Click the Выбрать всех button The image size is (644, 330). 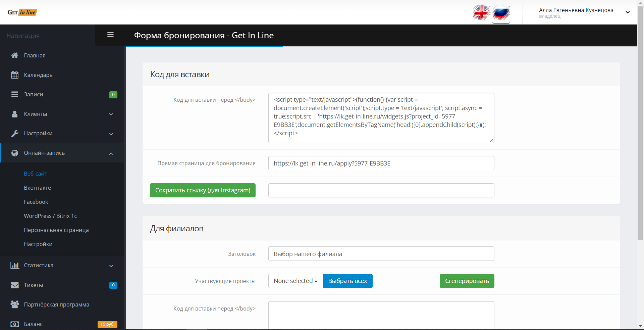click(x=347, y=281)
